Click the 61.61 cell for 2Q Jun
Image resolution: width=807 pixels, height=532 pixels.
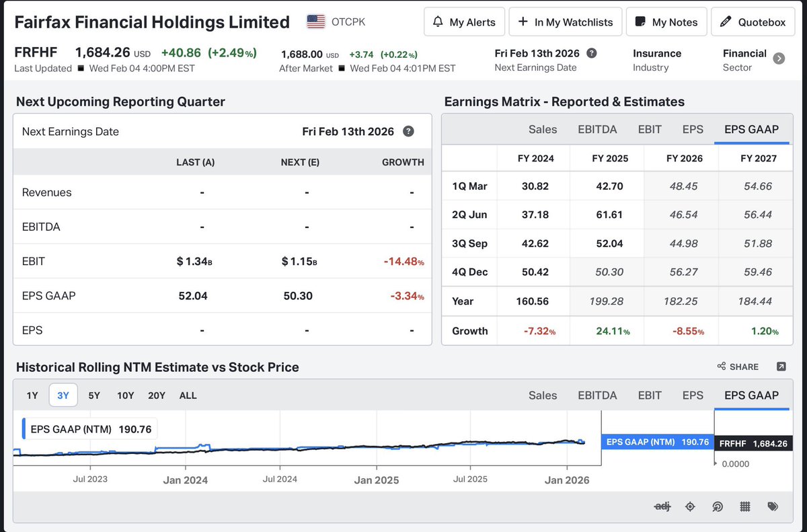(x=609, y=215)
